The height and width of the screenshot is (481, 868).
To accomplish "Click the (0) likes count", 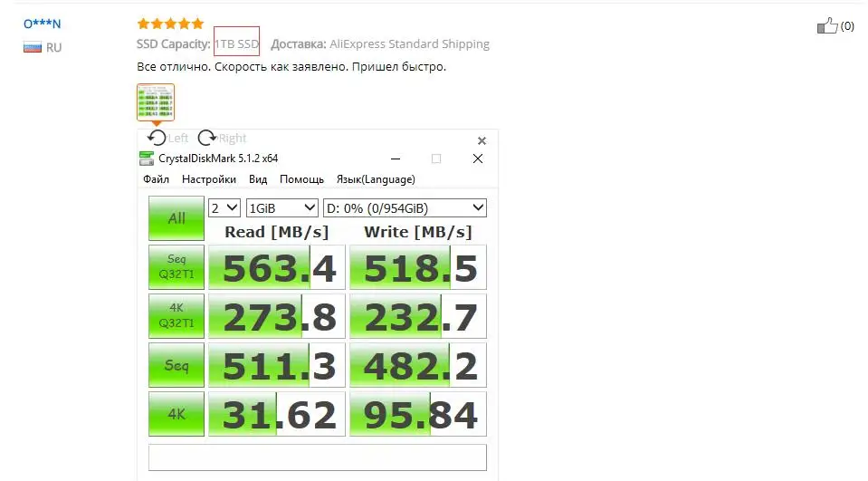I will pyautogui.click(x=847, y=26).
